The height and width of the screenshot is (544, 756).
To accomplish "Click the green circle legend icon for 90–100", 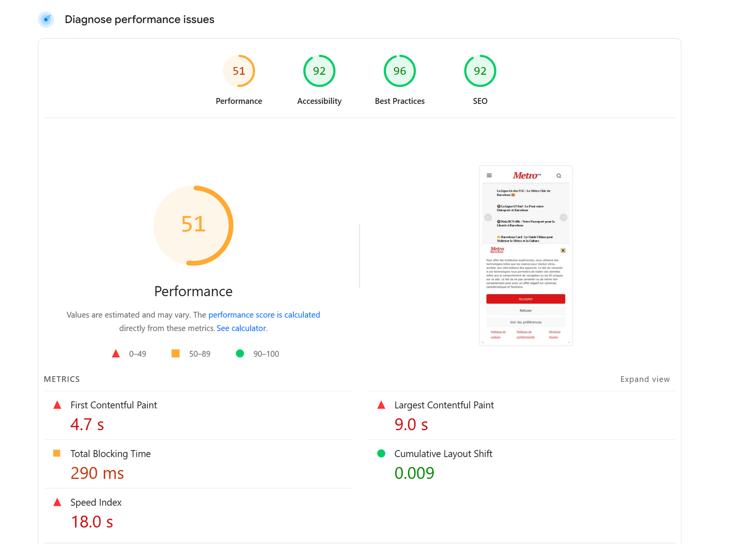I will (240, 354).
